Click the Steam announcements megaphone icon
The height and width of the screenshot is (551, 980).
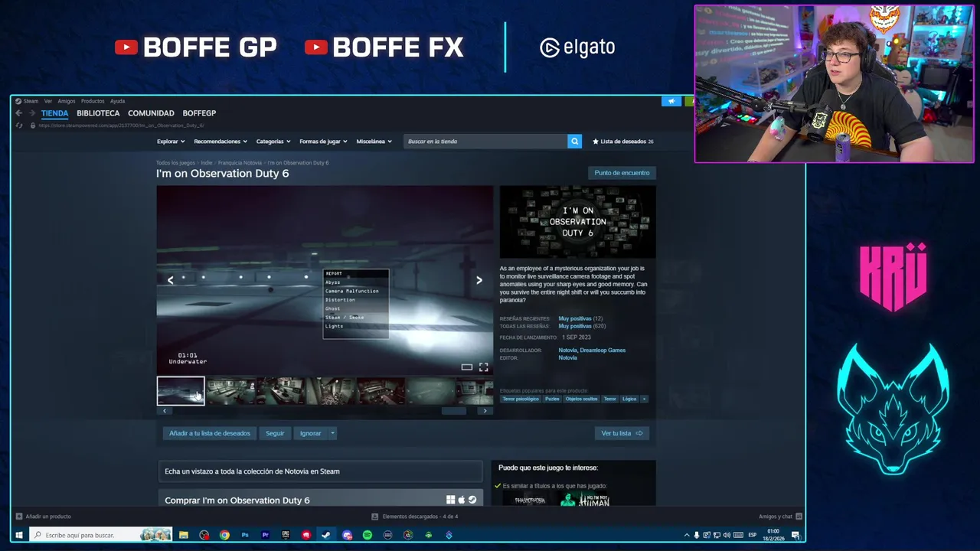click(x=671, y=101)
